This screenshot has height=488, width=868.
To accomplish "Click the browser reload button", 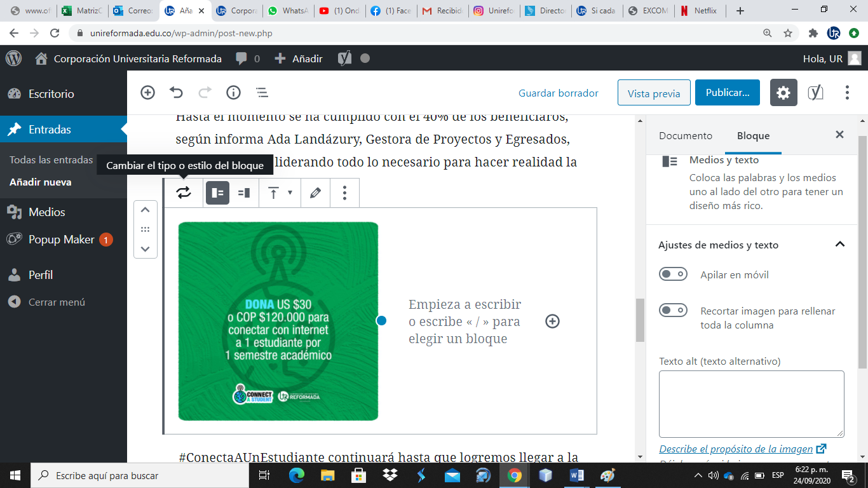I will pyautogui.click(x=55, y=33).
